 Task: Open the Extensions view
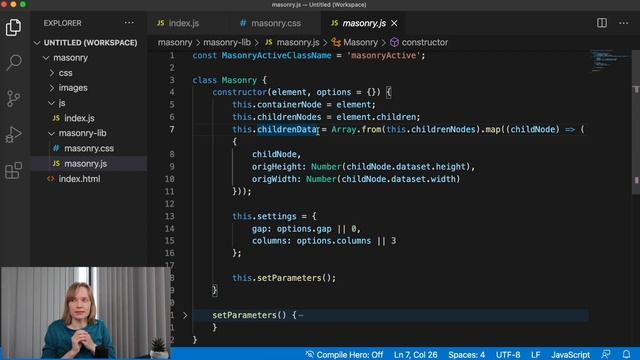13,170
